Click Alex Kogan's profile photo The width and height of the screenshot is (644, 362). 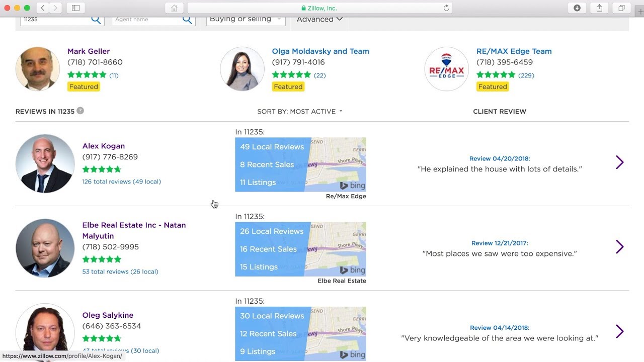click(45, 163)
